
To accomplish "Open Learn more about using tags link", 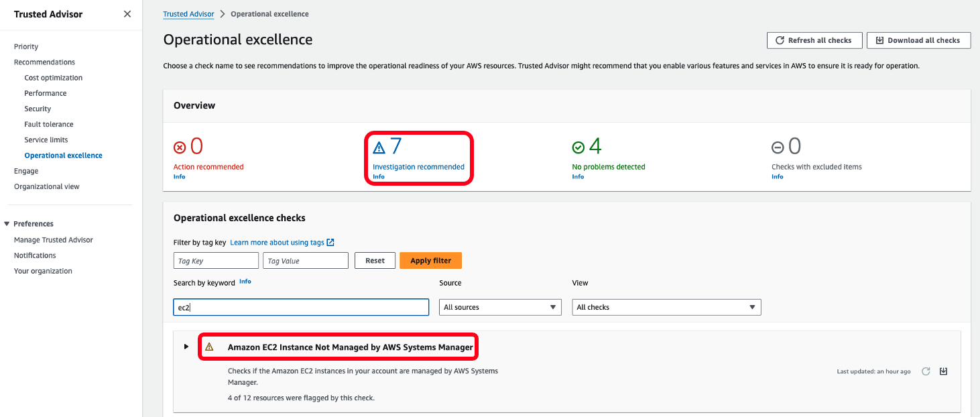I will (277, 243).
